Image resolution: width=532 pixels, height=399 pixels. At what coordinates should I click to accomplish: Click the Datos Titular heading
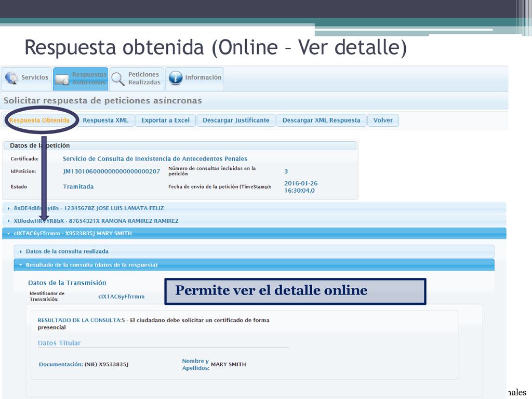tap(59, 343)
